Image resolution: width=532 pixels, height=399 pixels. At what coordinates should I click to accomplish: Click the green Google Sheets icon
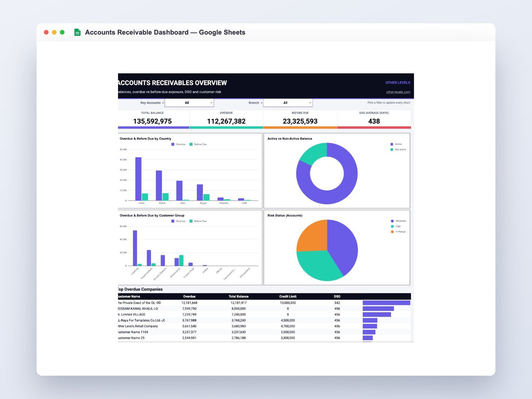[x=77, y=32]
